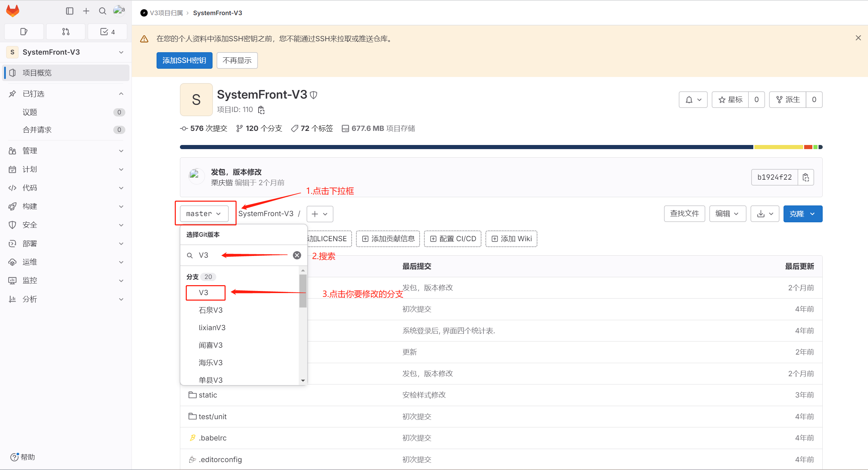Click the yellow language bar segment
The image size is (868, 470).
779,147
